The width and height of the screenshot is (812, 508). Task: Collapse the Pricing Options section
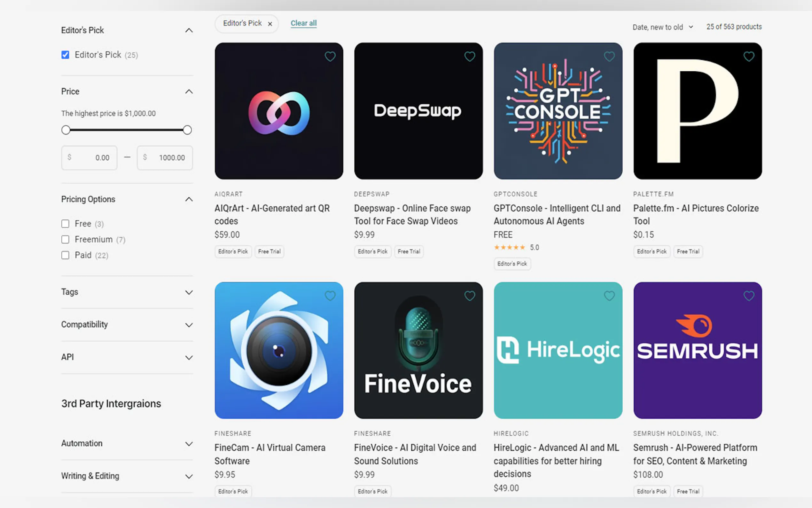click(x=189, y=199)
